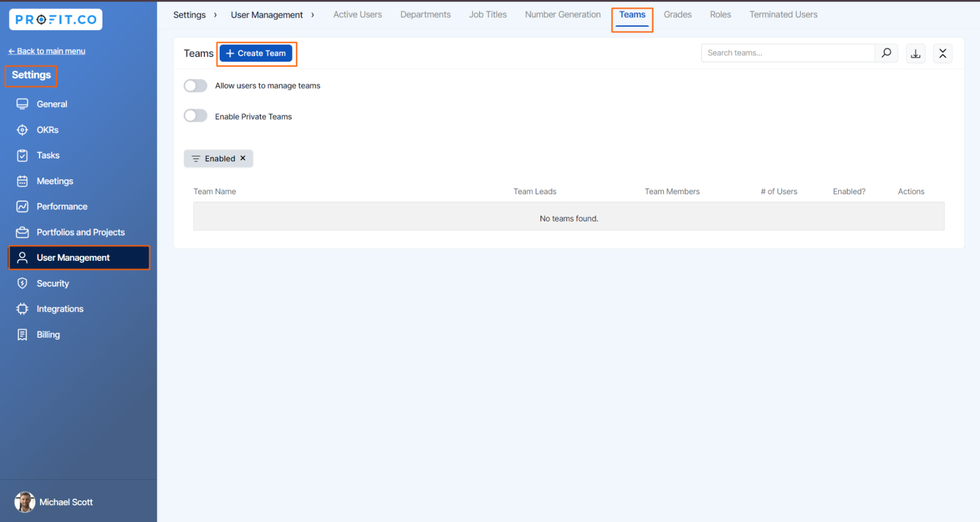The height and width of the screenshot is (522, 980).
Task: Click the collapse arrows icon near search
Action: point(942,53)
